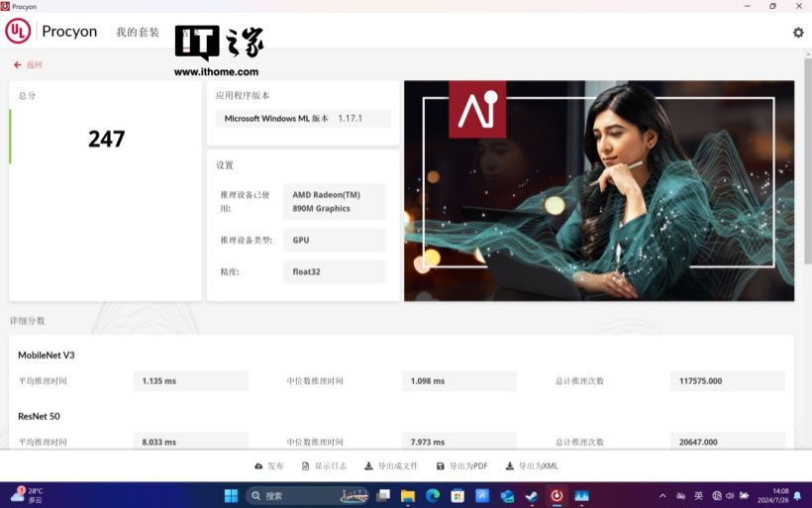
Task: Click the 发布 publish button
Action: tap(268, 466)
